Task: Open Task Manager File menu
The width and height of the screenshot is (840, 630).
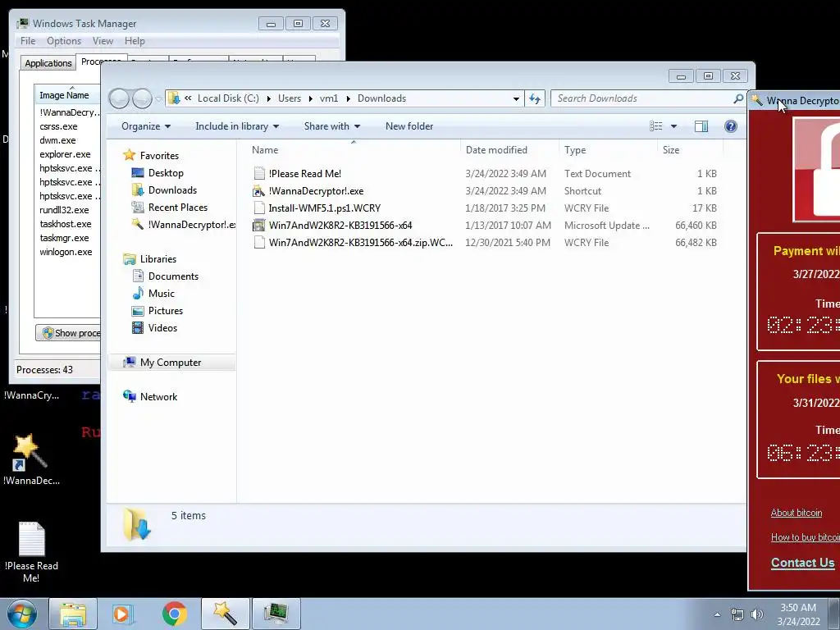Action: point(28,41)
